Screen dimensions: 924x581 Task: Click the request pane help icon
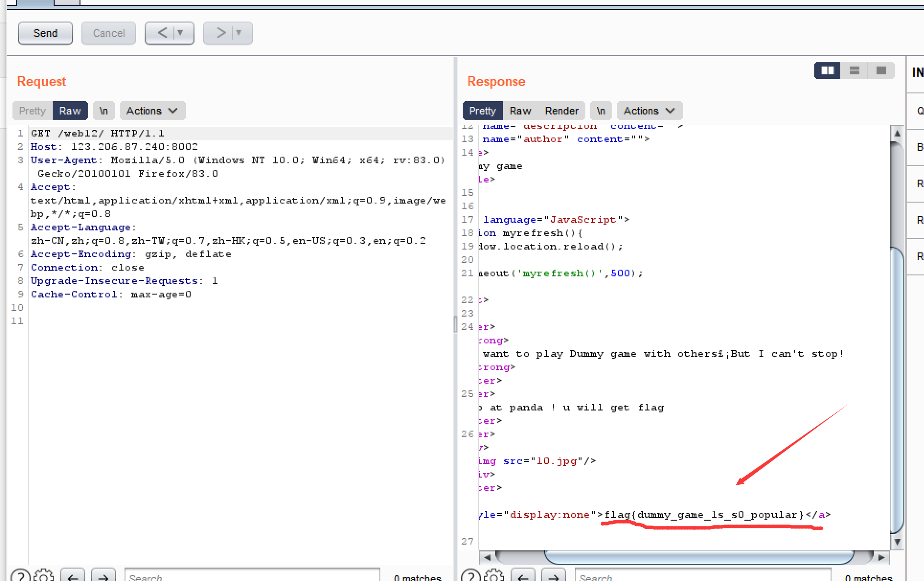pos(20,576)
